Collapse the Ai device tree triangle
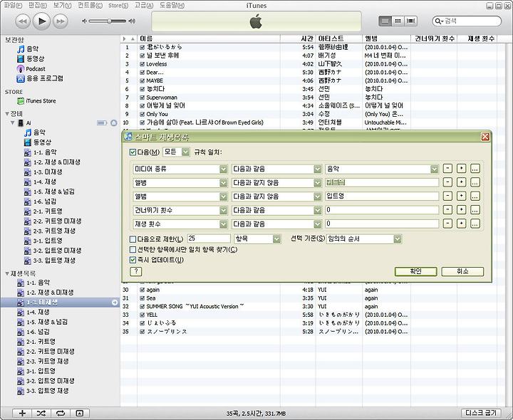 coord(12,123)
